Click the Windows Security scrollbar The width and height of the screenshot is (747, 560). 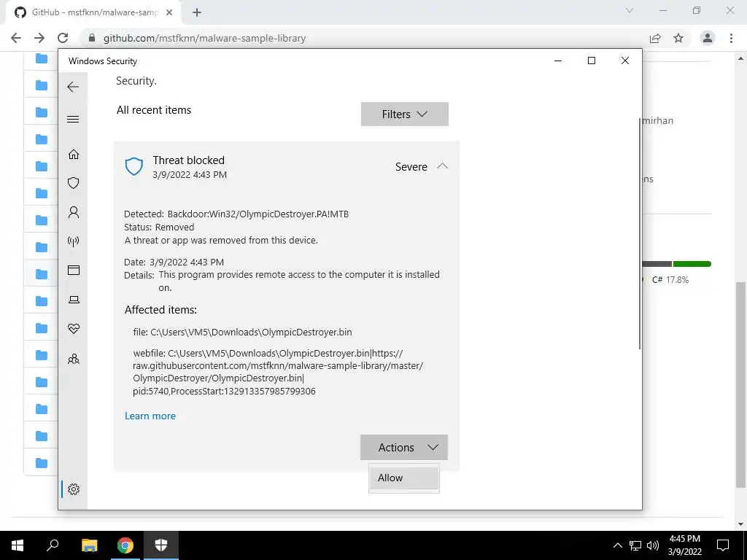[639, 233]
